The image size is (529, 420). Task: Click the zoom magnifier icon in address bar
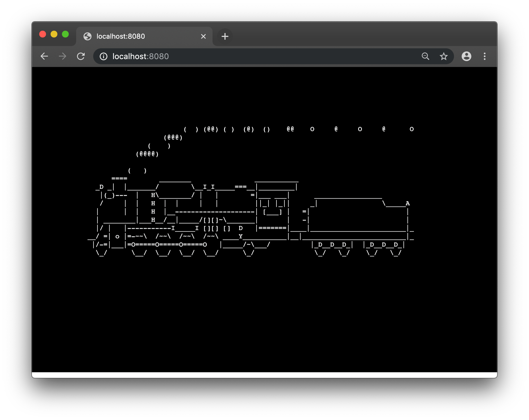point(425,56)
